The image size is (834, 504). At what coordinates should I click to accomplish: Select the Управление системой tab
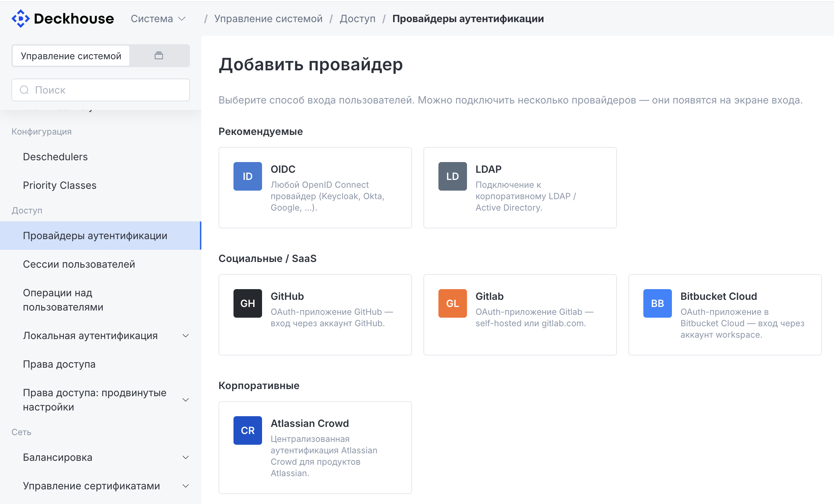coord(71,56)
